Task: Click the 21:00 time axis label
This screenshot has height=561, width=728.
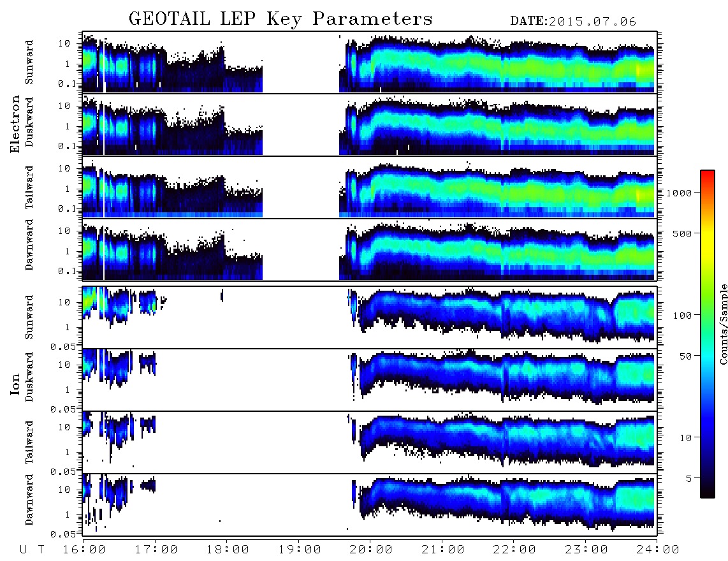Action: pyautogui.click(x=443, y=550)
